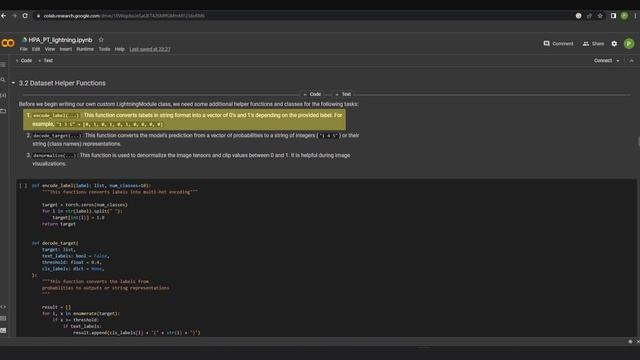This screenshot has width=640, height=360.
Task: Bookmark this page with the star icon
Action: 600,16
